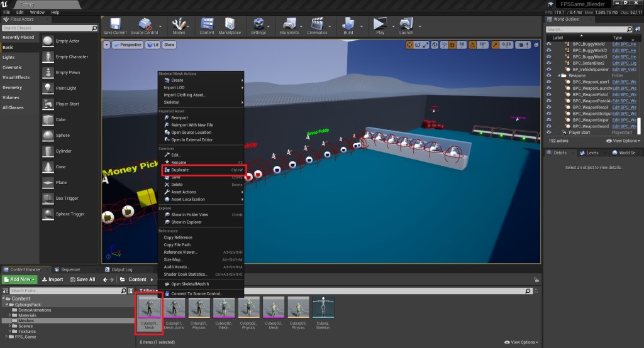Hide BPC_WeaponPistol using its eye icon
The width and height of the screenshot is (644, 348).
click(x=549, y=94)
